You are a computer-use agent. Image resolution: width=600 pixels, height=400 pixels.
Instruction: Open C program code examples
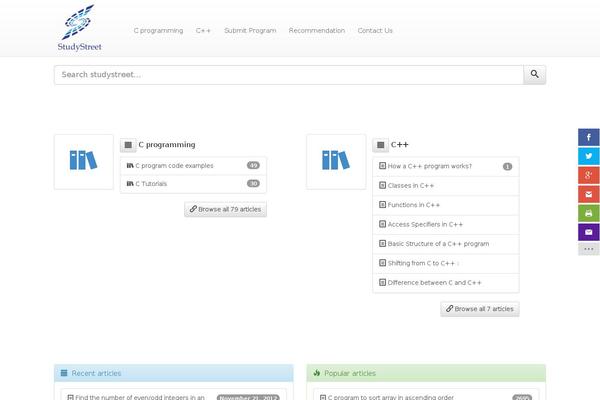(x=174, y=166)
